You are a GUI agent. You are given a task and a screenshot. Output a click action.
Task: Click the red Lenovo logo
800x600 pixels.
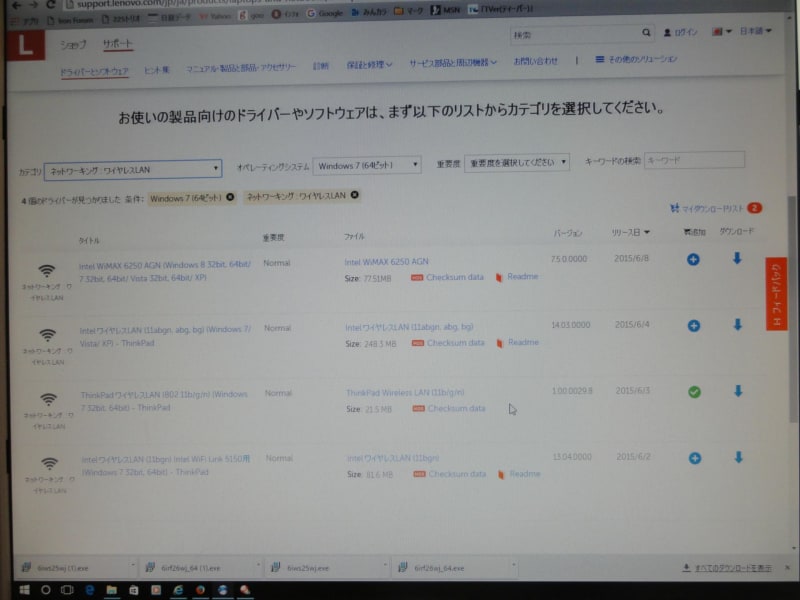click(26, 45)
